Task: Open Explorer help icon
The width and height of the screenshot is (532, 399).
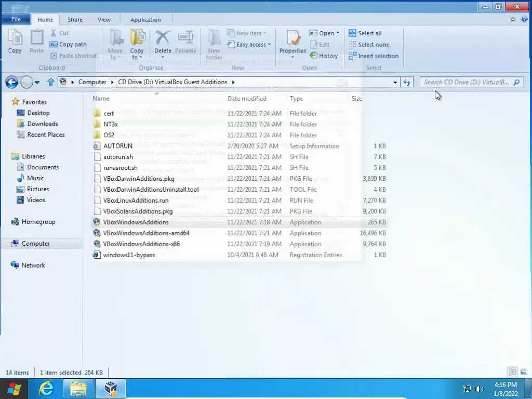Action: click(x=524, y=19)
